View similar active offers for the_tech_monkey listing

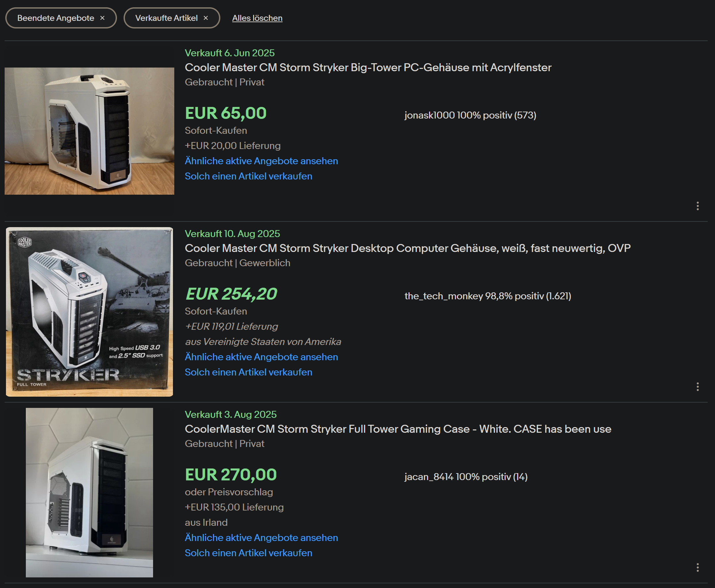[261, 357]
